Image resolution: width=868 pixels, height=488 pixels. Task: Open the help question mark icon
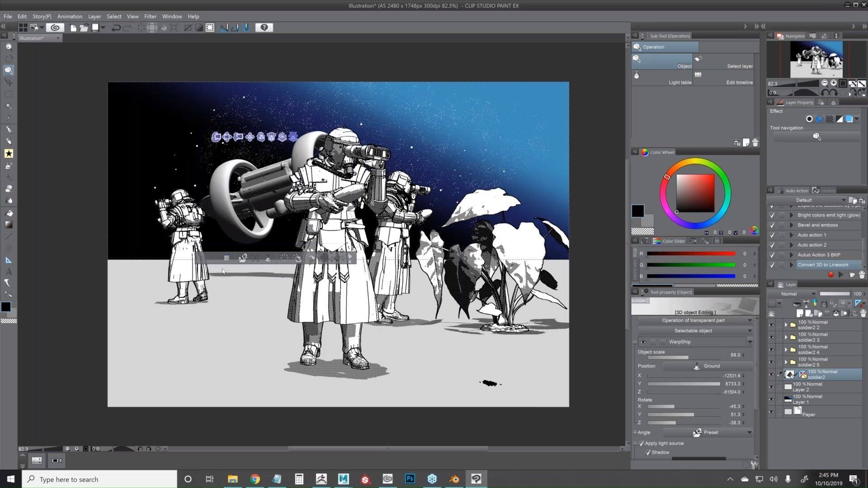point(264,28)
